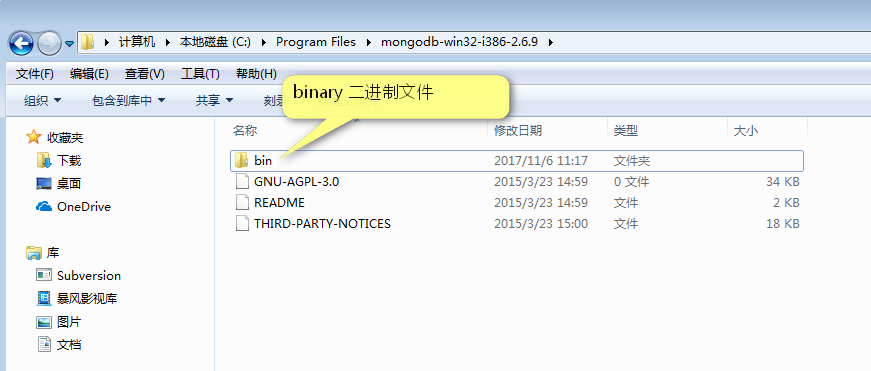Click the OneDrive cloud icon

click(44, 207)
